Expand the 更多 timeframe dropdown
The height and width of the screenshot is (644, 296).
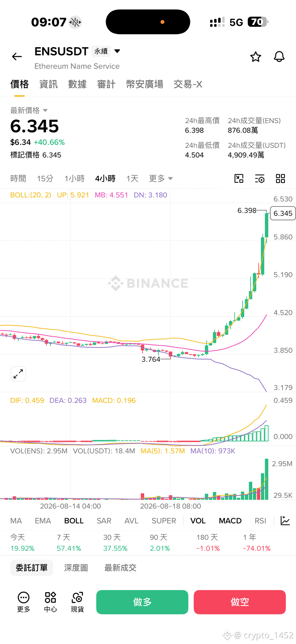tap(161, 178)
